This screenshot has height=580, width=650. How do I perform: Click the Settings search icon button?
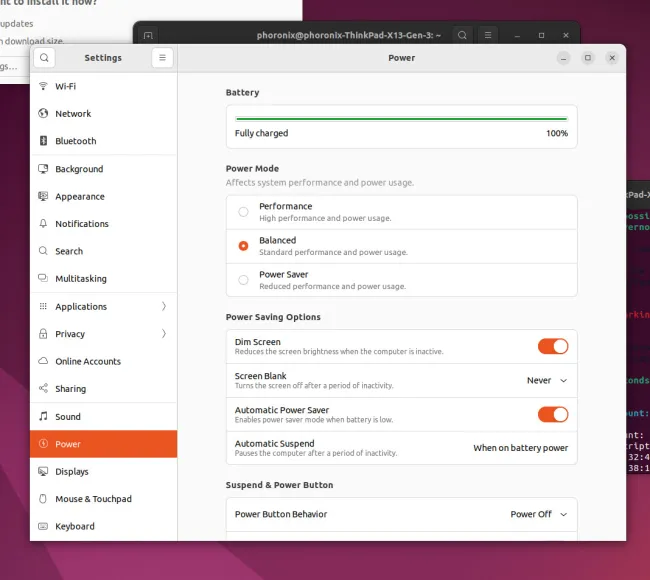pos(44,58)
